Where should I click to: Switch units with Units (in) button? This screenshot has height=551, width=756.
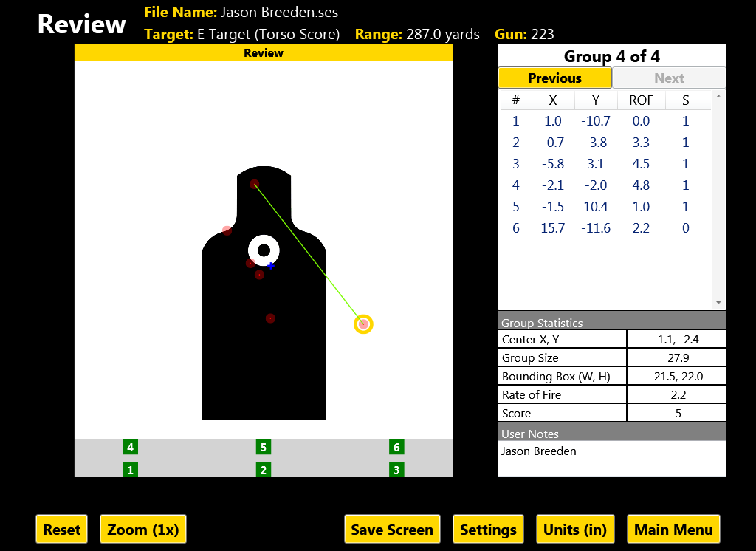coord(575,530)
